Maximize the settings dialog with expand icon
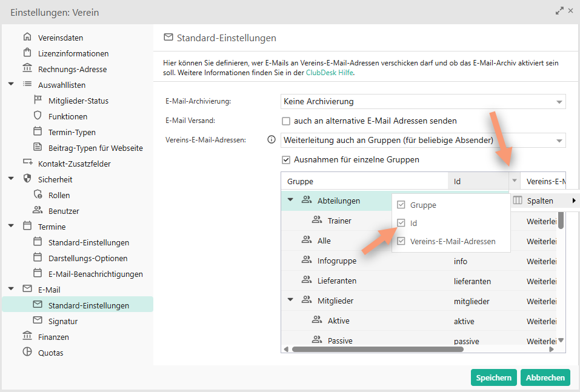This screenshot has width=580, height=392. (559, 11)
